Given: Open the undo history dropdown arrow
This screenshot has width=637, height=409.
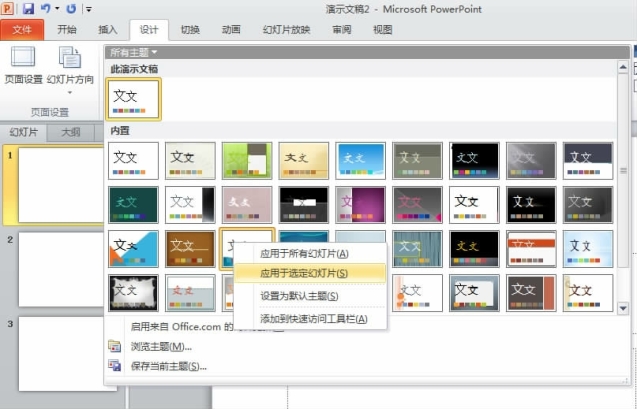Looking at the screenshot, I should pos(56,8).
